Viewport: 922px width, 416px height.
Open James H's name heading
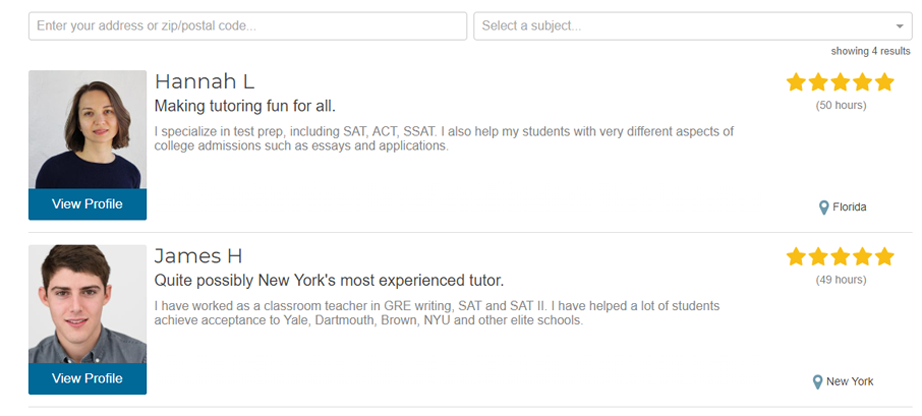(198, 256)
